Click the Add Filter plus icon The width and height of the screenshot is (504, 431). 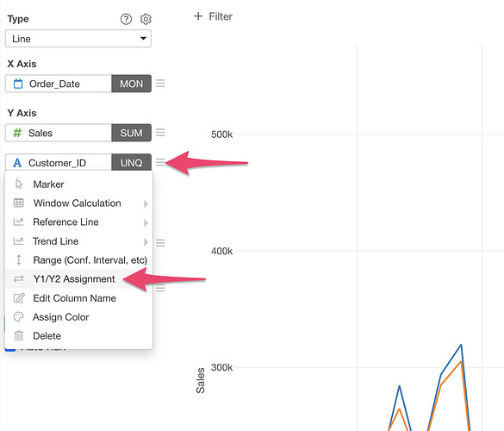tap(198, 16)
